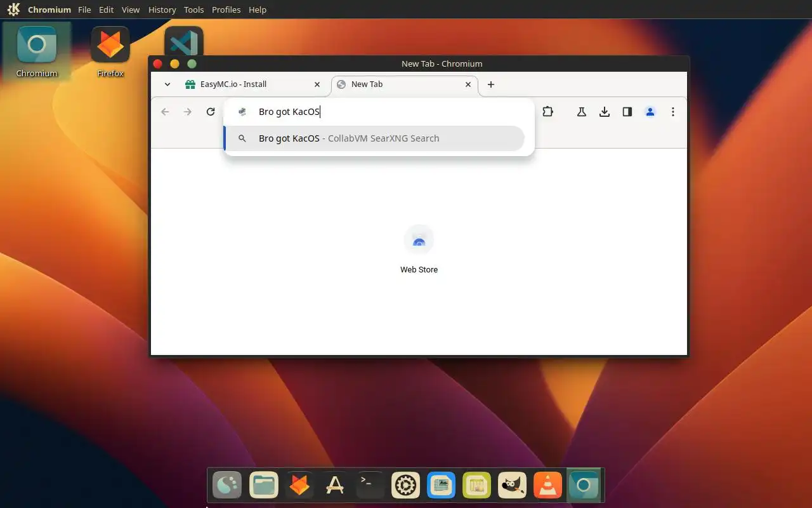The width and height of the screenshot is (812, 508).
Task: Click the forward navigation arrow
Action: (x=187, y=112)
